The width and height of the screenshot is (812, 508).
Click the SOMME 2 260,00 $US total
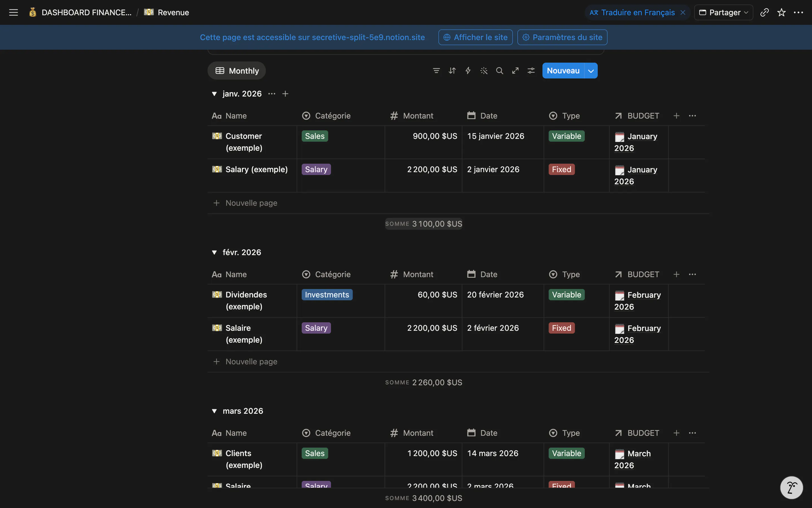(x=423, y=382)
